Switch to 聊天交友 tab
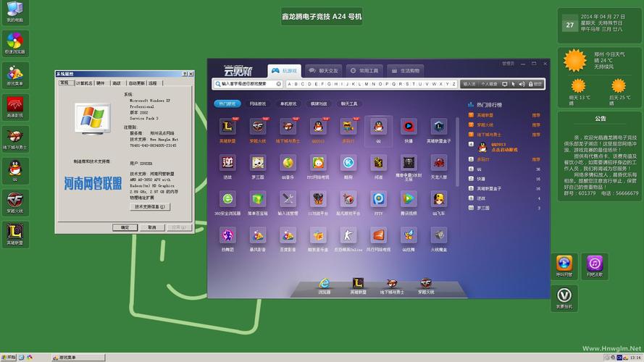The width and height of the screenshot is (644, 362). [x=323, y=71]
